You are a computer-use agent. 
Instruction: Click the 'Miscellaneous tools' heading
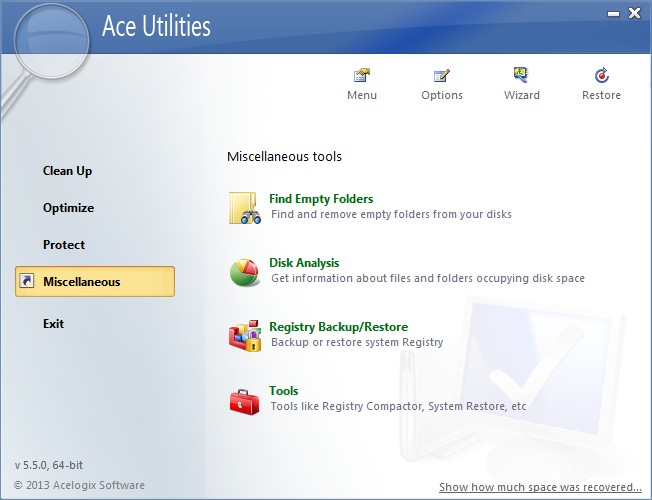284,157
